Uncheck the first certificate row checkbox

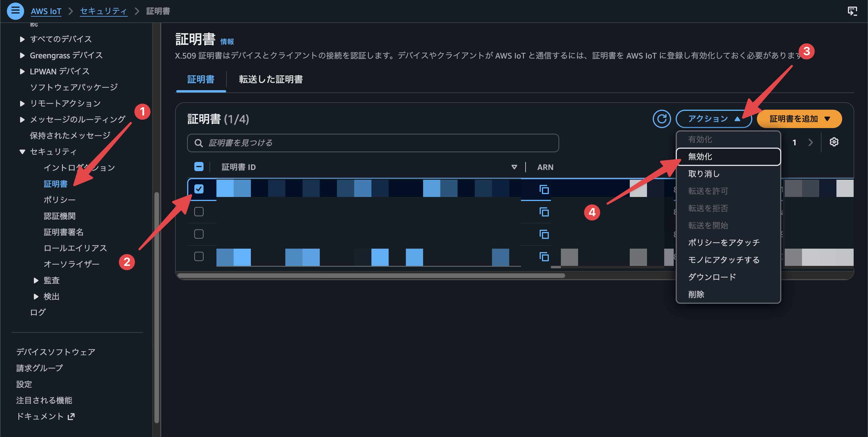pyautogui.click(x=199, y=189)
